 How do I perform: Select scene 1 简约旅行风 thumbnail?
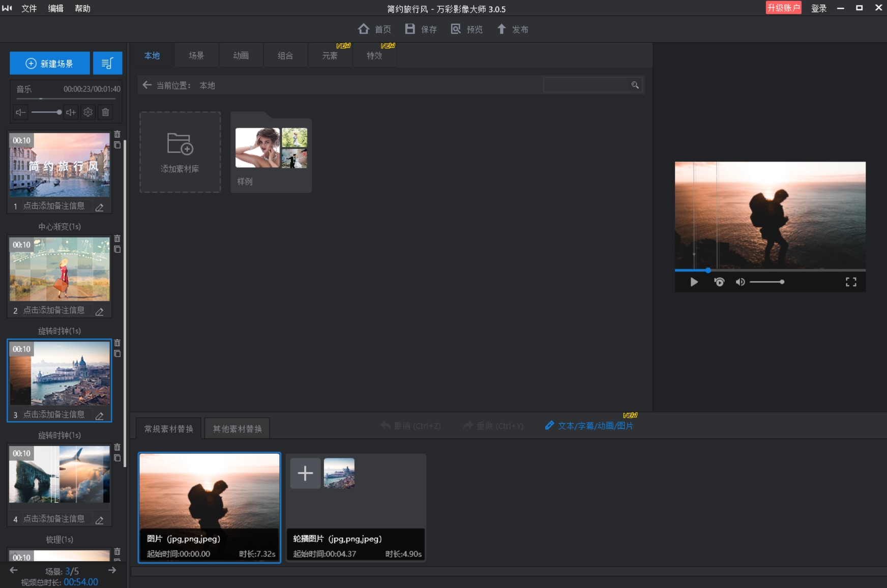[x=60, y=165]
